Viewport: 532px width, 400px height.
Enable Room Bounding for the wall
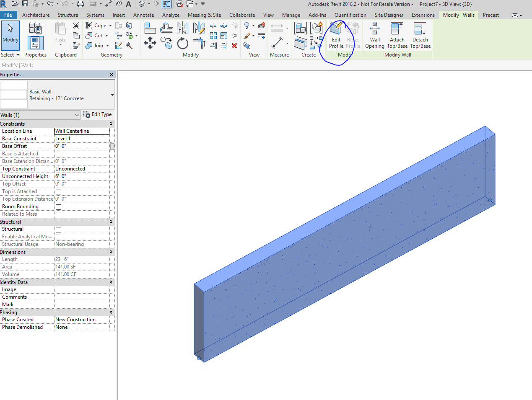coord(58,206)
